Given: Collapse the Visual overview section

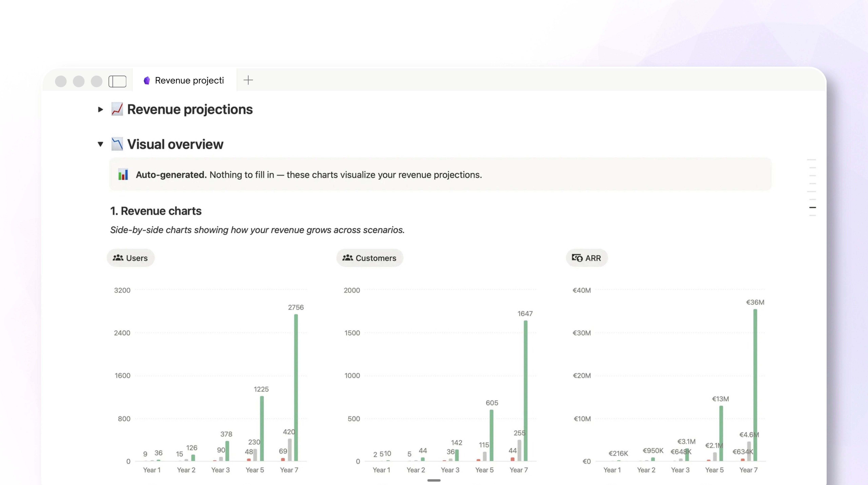Looking at the screenshot, I should [100, 144].
